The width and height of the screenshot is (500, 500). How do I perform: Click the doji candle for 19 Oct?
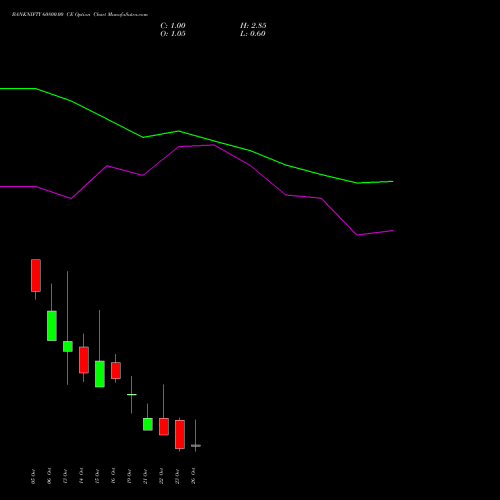132,395
